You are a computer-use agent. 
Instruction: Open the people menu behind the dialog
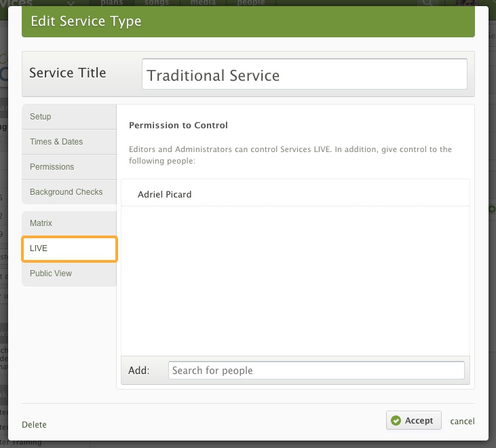(251, 3)
